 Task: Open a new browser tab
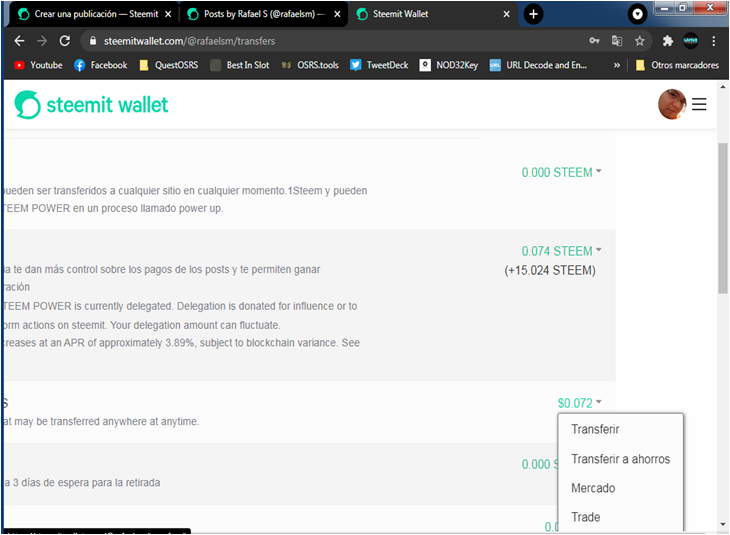click(534, 14)
